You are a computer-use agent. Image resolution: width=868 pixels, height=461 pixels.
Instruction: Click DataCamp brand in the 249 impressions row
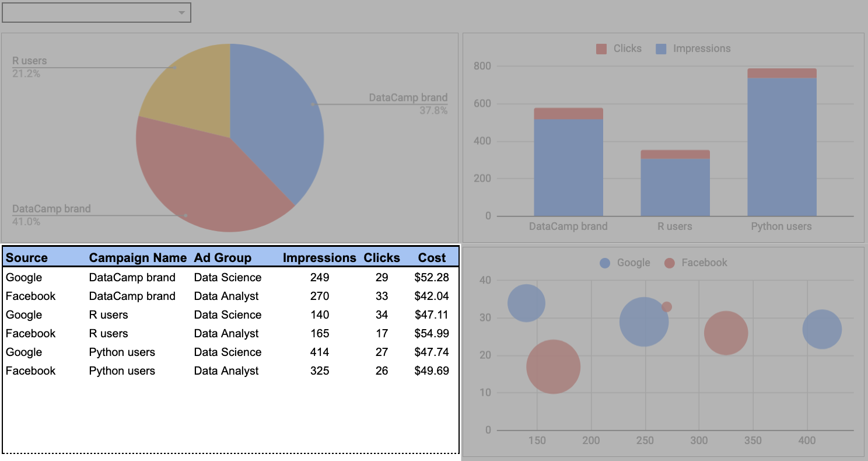(132, 277)
